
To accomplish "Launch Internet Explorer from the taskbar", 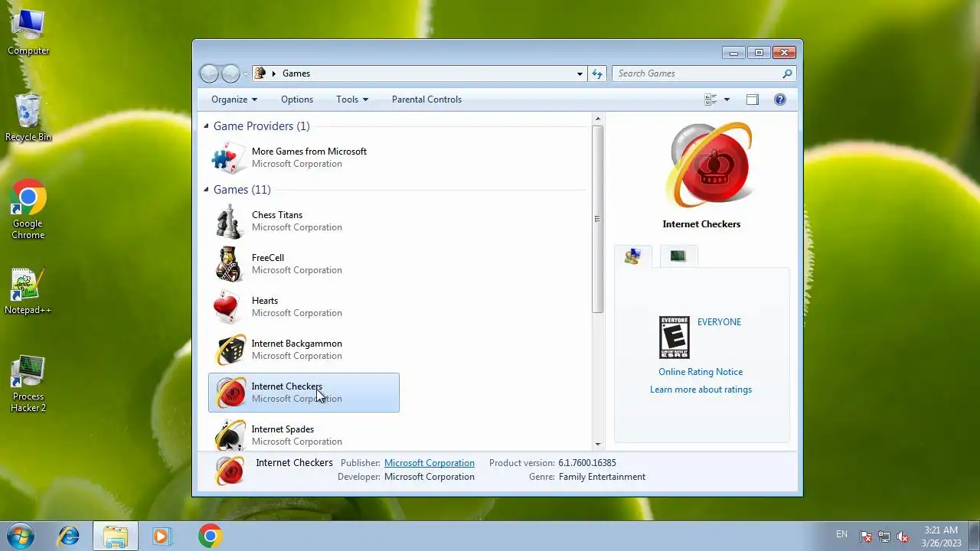I will (69, 536).
